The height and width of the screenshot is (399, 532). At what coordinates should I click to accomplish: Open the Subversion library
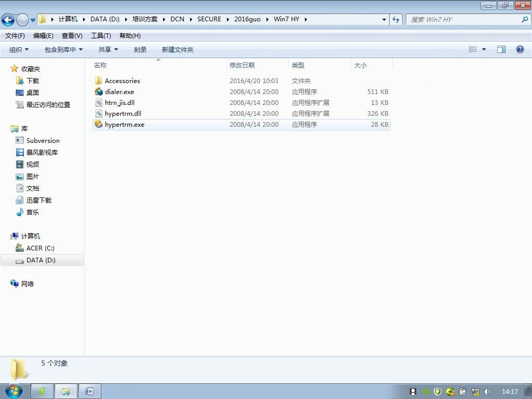click(x=43, y=140)
